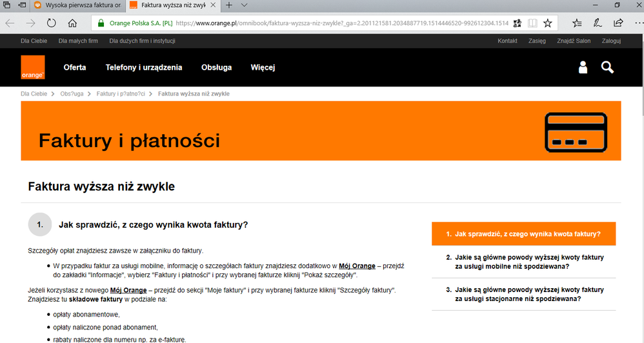644x343 pixels.
Task: Click text 'opłaty naliczone ponad abonament,'
Action: pos(105,328)
